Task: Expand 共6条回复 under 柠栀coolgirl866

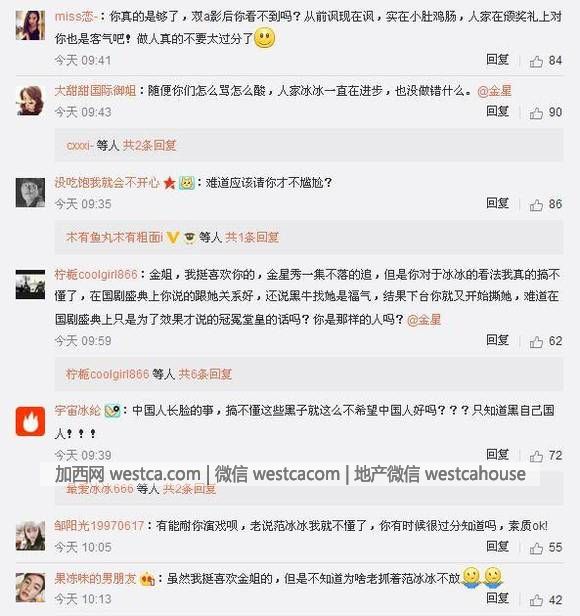Action: [205, 374]
